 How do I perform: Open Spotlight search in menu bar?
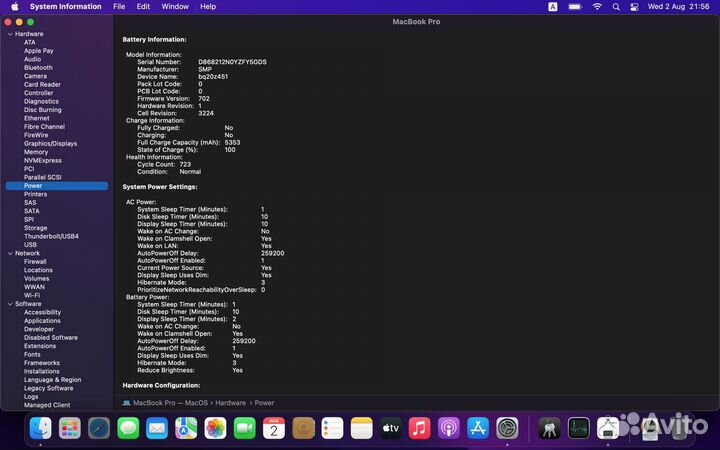(x=616, y=6)
